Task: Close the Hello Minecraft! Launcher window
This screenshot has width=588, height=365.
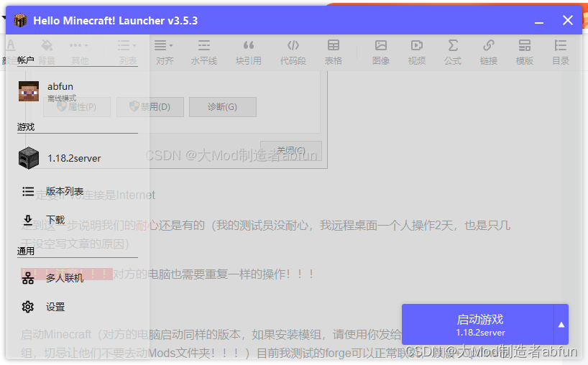Action: tap(568, 20)
